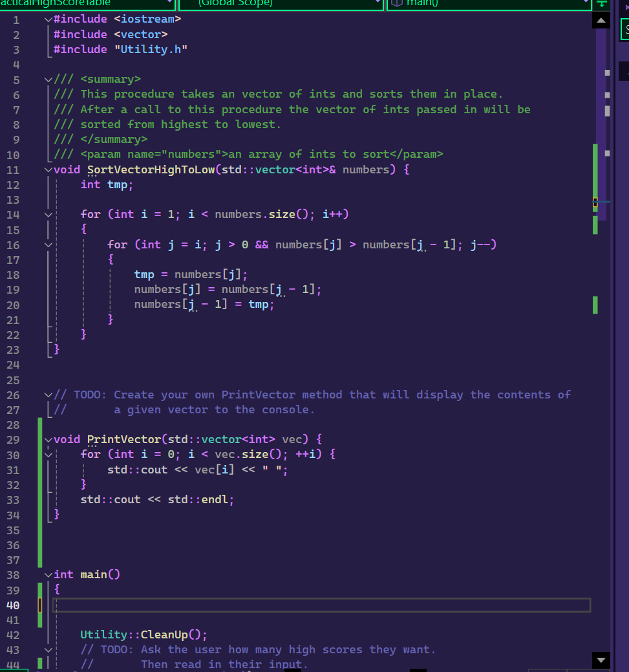Screen dimensions: 629x672
Task: Collapse the inner for loop on line 16
Action: (48, 244)
